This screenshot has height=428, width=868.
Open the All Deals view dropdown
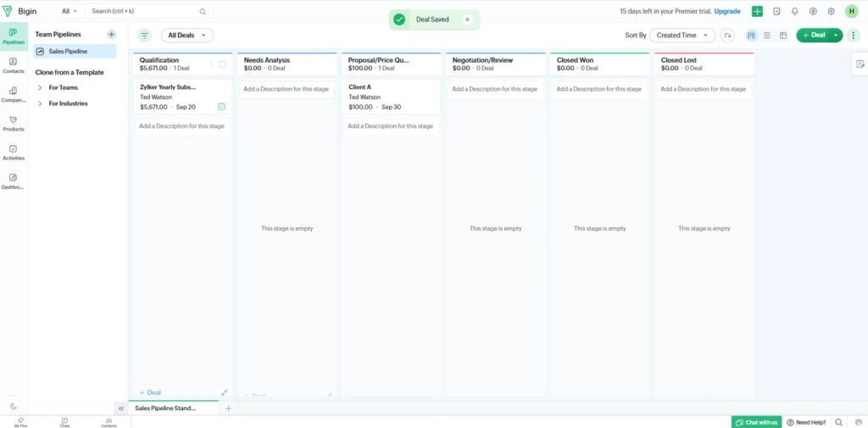coord(187,35)
